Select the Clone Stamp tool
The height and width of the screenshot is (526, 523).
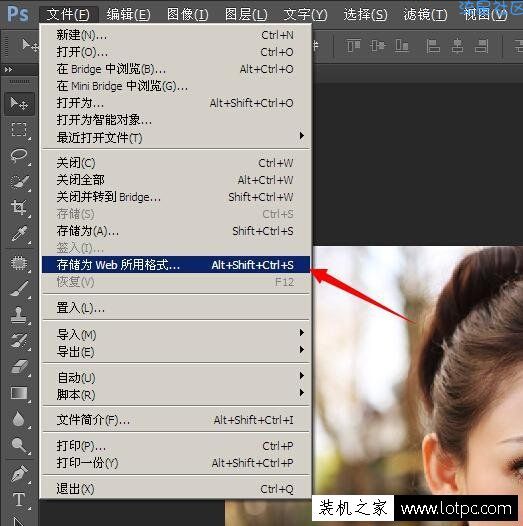pos(19,315)
